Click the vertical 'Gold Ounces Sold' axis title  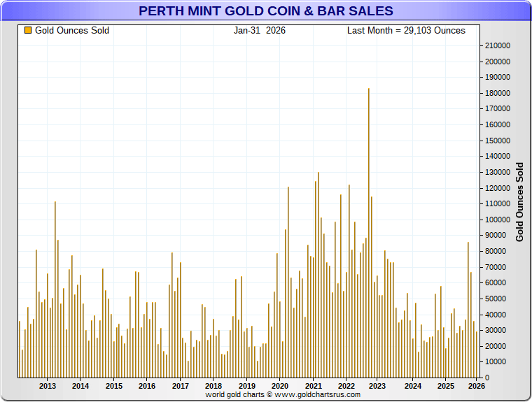click(x=519, y=202)
